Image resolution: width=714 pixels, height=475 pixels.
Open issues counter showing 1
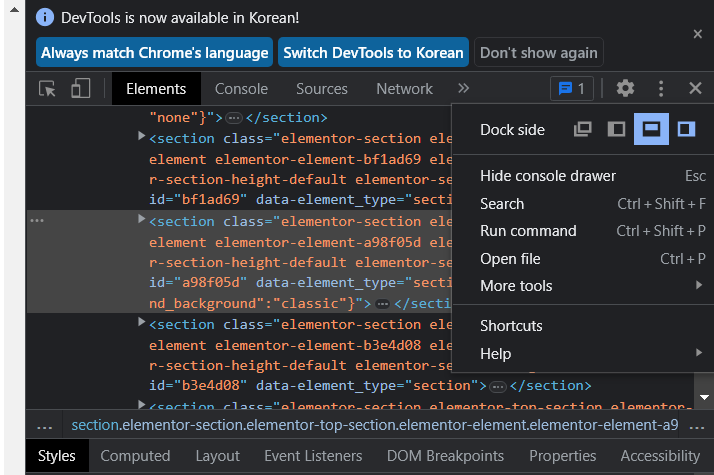[x=572, y=88]
